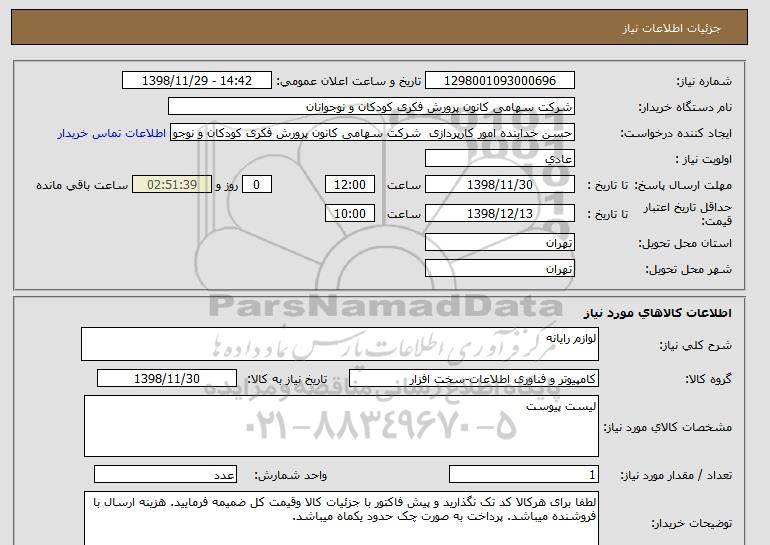
Task: Click the section title اطلاعات کالاهای مورد نیاز
Action: click(x=658, y=313)
